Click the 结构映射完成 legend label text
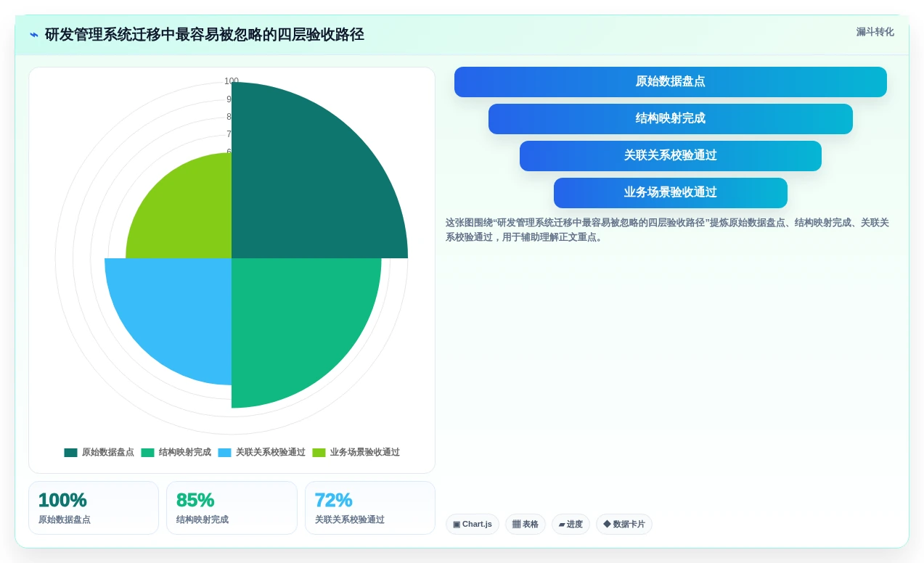The width and height of the screenshot is (924, 563). pyautogui.click(x=185, y=453)
